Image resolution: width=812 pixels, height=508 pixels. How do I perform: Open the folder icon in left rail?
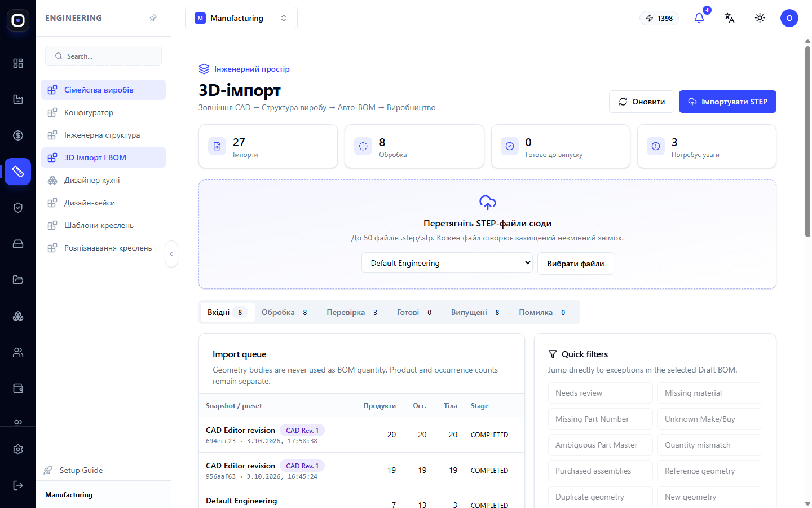(x=18, y=280)
